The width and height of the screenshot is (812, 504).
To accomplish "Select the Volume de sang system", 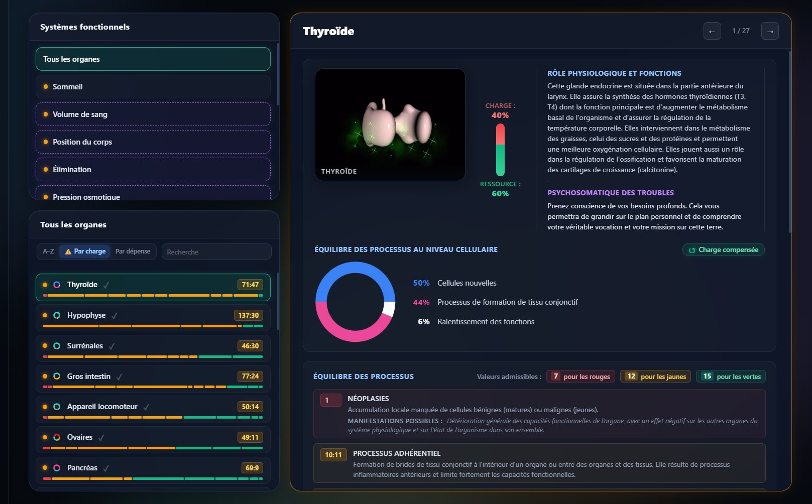I will 153,114.
